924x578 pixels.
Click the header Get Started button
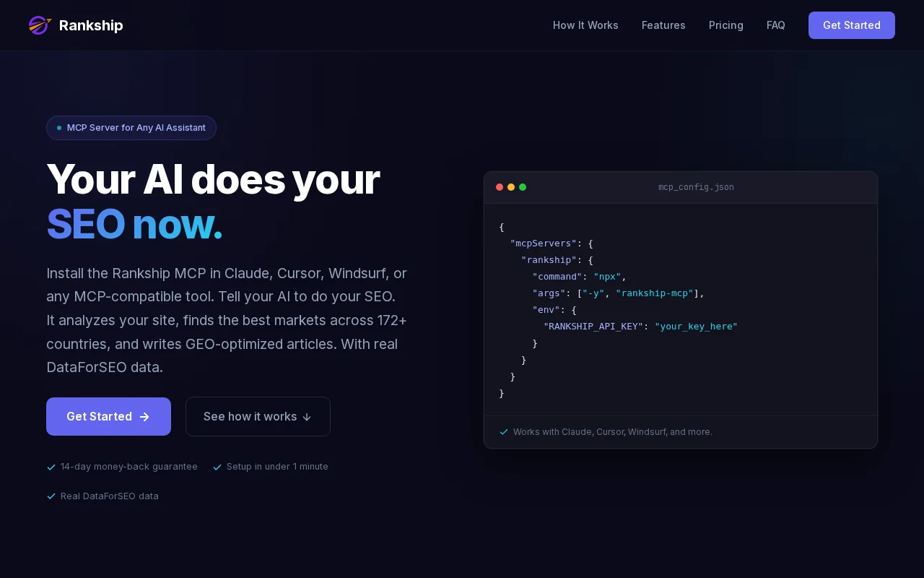[x=852, y=25]
